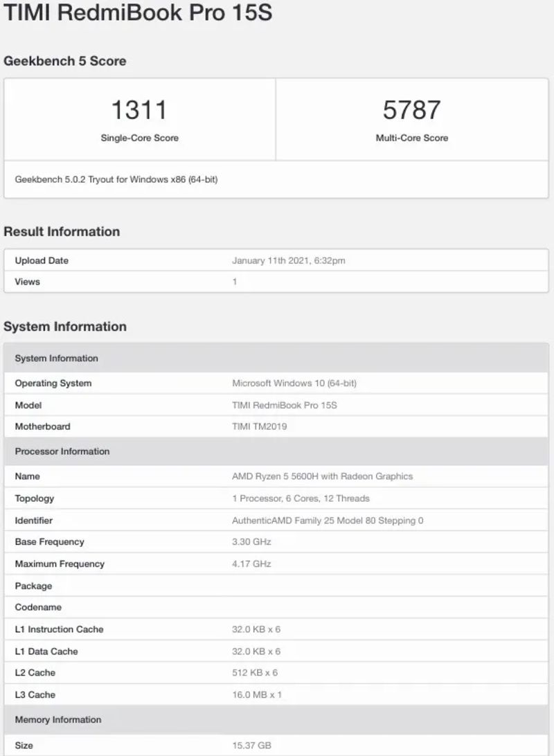Image resolution: width=554 pixels, height=756 pixels.
Task: Select 'Microsoft Windows 10 (64-bit)' value
Action: [x=294, y=384]
